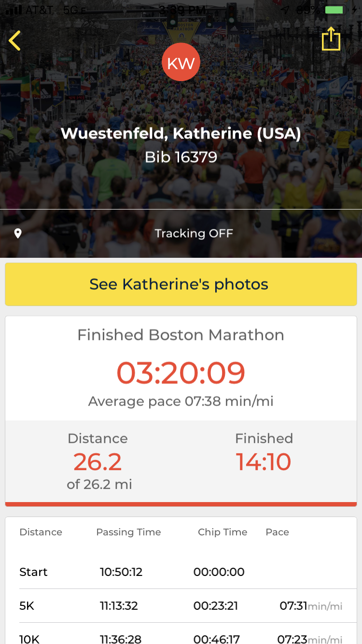Tap the runner name Wuestenfeld, Katherine

(181, 134)
